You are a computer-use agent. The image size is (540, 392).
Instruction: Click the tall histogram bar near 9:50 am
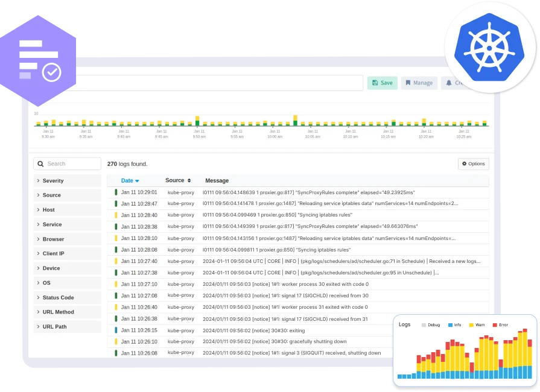197,121
